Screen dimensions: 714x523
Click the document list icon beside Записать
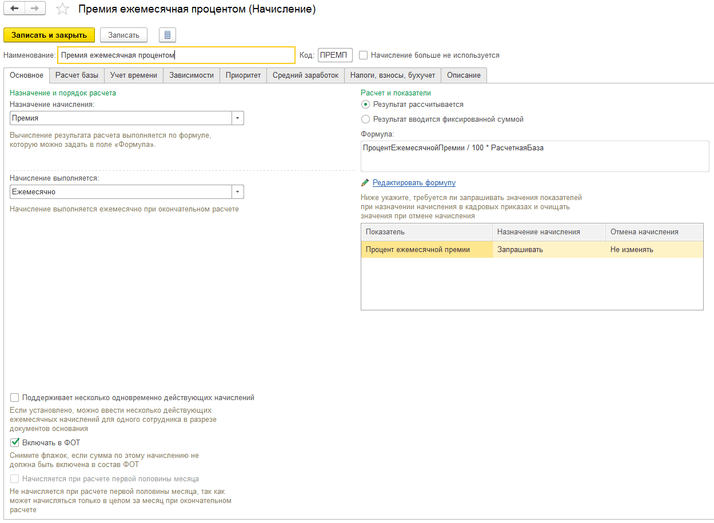point(167,35)
